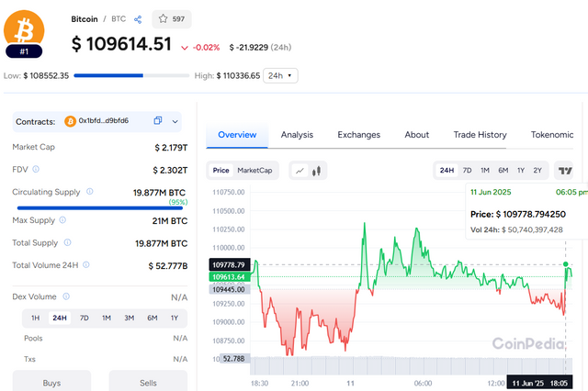Set Dex Volume period to 1H
Screen dimensions: 588x391
(35, 318)
